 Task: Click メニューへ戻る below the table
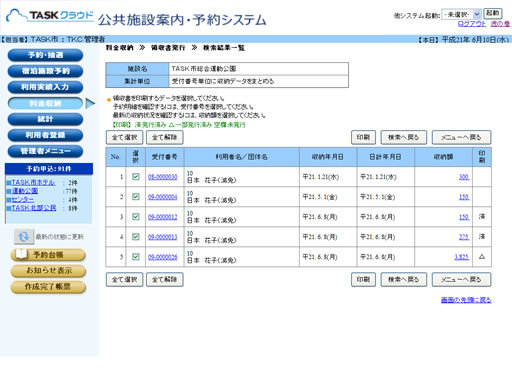[461, 279]
